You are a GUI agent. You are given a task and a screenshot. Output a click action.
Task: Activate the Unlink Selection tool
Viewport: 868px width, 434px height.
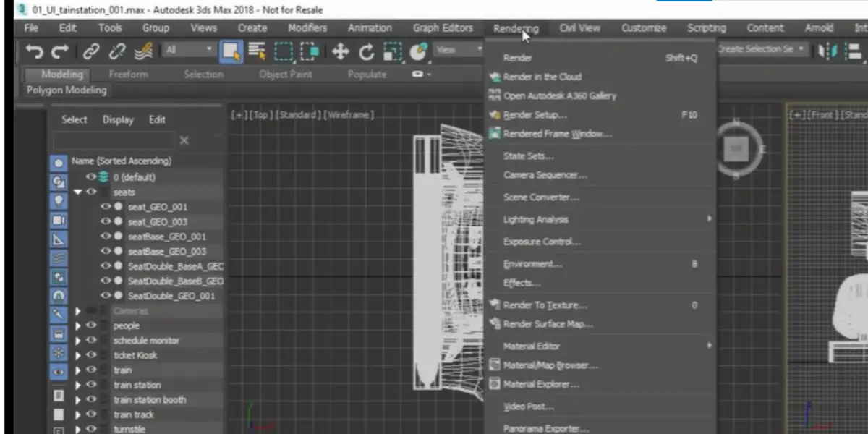pyautogui.click(x=116, y=51)
